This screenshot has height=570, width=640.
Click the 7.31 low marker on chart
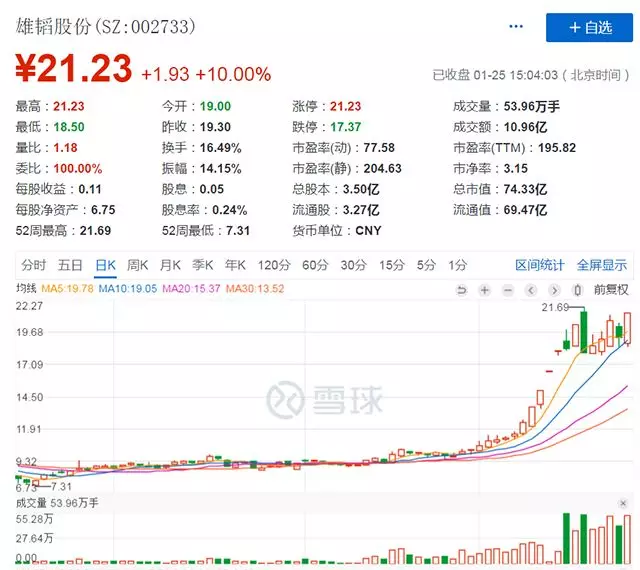61,486
